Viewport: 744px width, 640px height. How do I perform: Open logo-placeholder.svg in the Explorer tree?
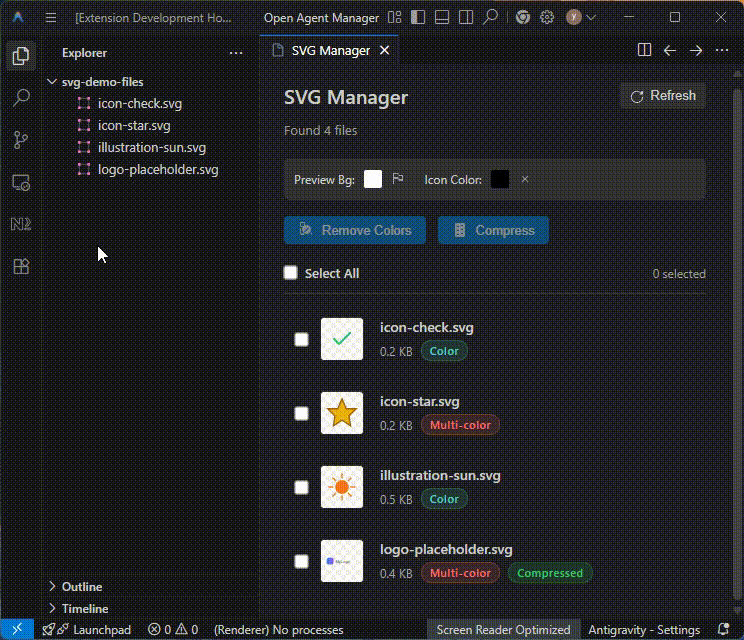[x=157, y=169]
